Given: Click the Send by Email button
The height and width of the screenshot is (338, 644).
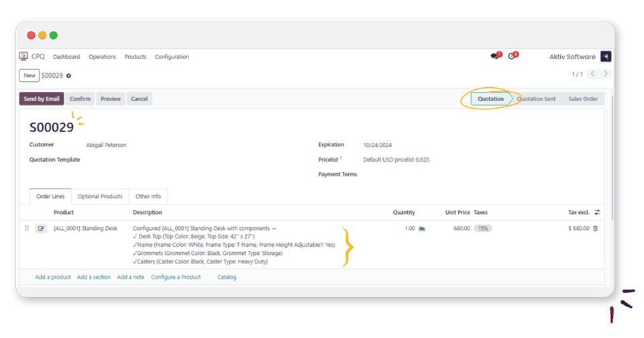Looking at the screenshot, I should [x=42, y=99].
